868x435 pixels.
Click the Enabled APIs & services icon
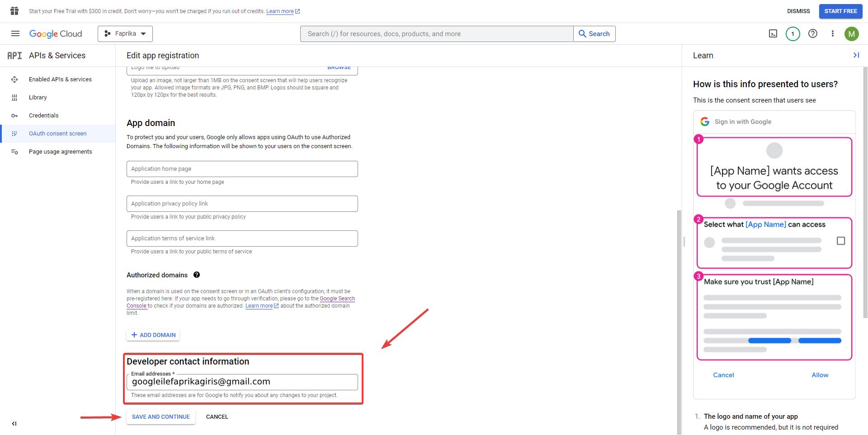click(14, 80)
